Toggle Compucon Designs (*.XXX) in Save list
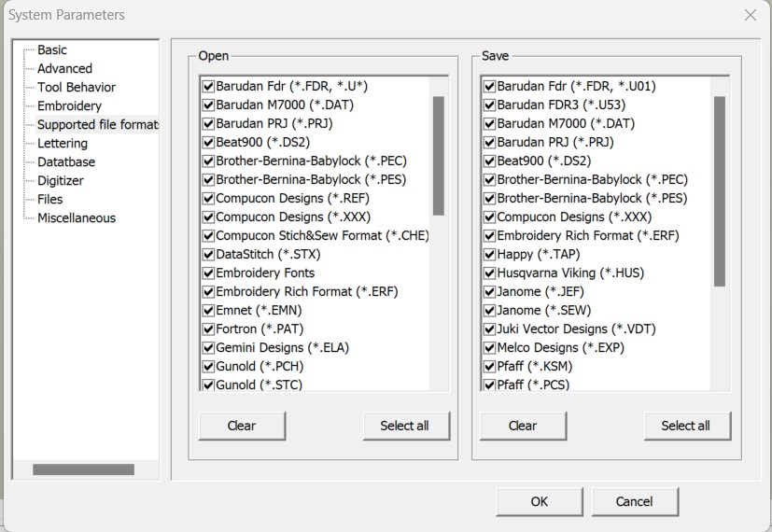The height and width of the screenshot is (532, 772). (489, 217)
